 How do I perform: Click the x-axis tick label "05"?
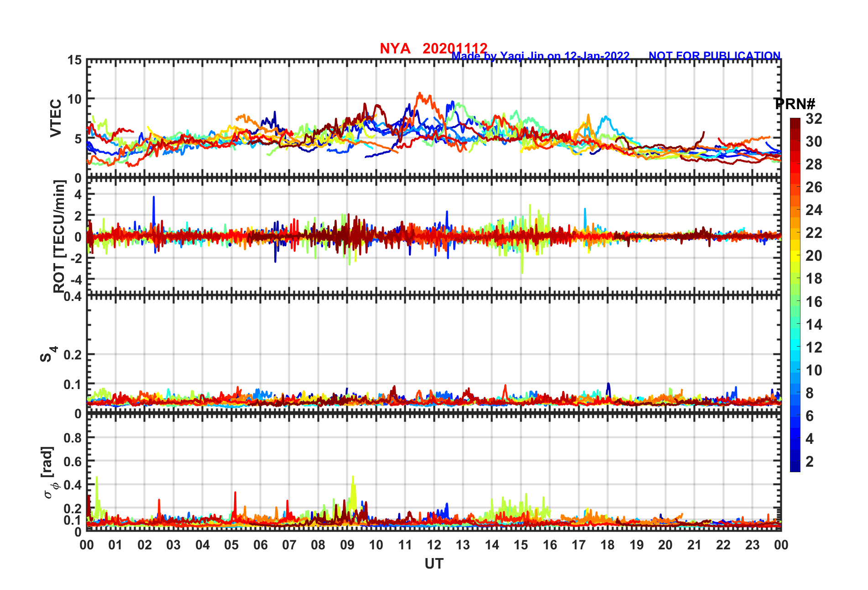pos(231,545)
